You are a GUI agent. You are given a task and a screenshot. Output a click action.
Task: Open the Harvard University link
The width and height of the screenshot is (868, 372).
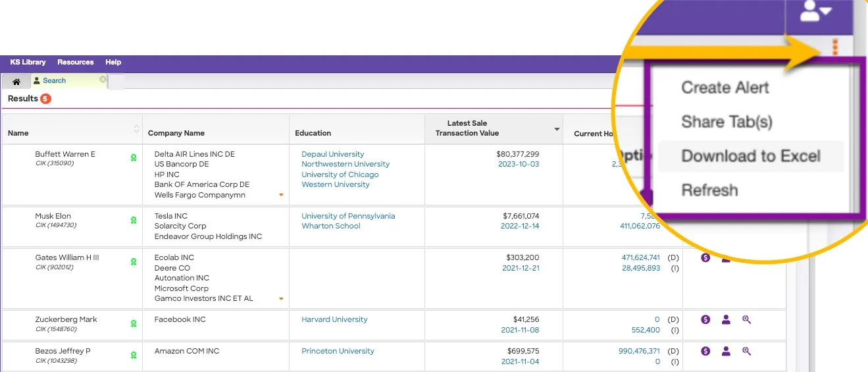pyautogui.click(x=334, y=319)
